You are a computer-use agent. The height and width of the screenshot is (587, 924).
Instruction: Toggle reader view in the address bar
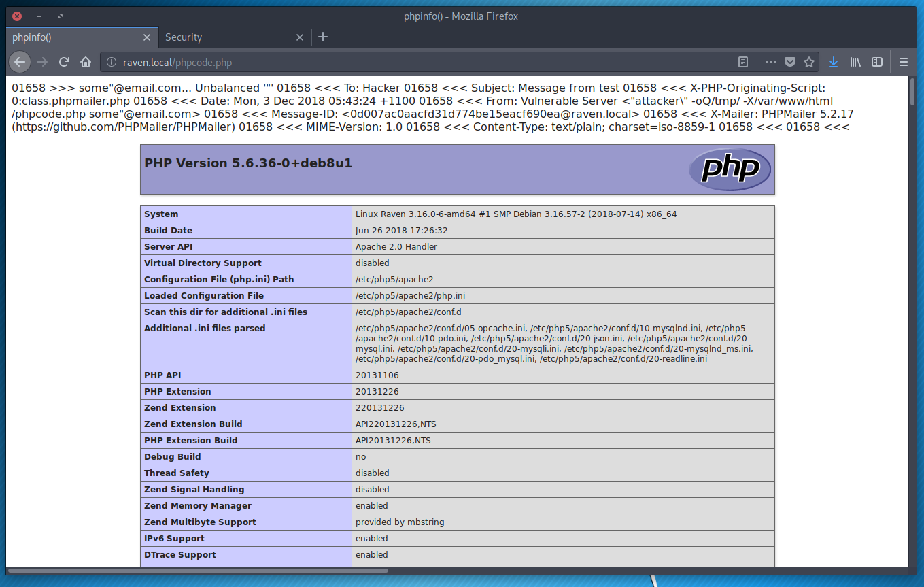(x=743, y=62)
